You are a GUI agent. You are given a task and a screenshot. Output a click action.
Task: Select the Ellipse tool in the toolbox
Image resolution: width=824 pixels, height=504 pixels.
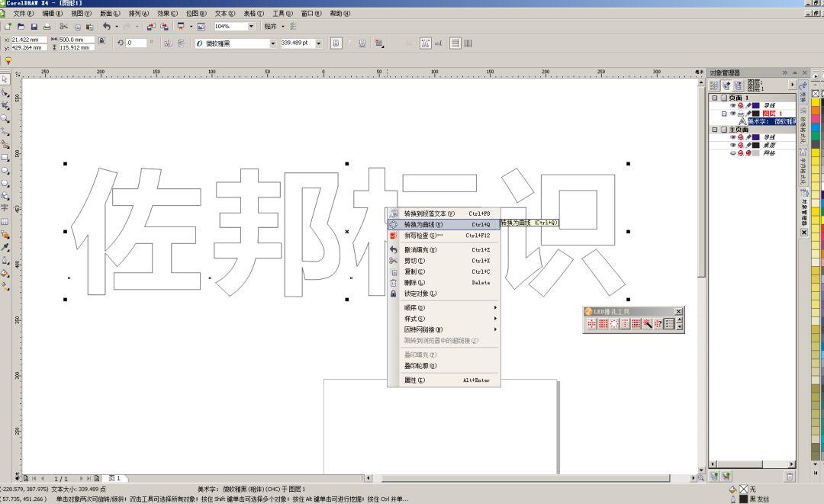[x=5, y=171]
